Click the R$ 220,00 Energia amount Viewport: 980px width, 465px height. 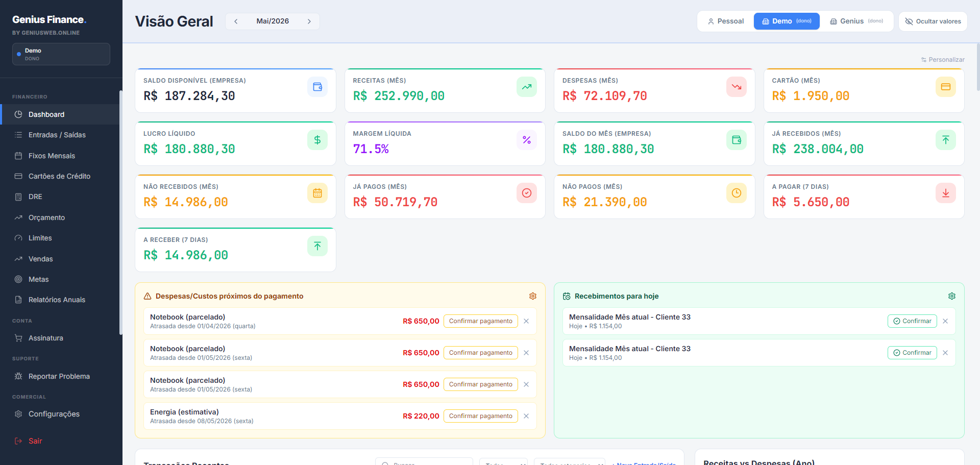[421, 416]
